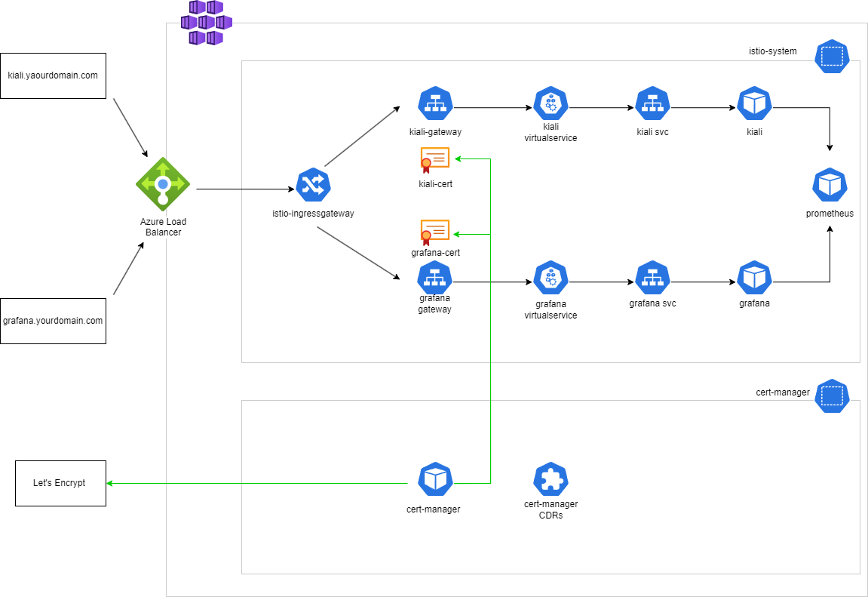This screenshot has width=868, height=597.
Task: Select the kiali svc icon
Action: click(x=652, y=103)
